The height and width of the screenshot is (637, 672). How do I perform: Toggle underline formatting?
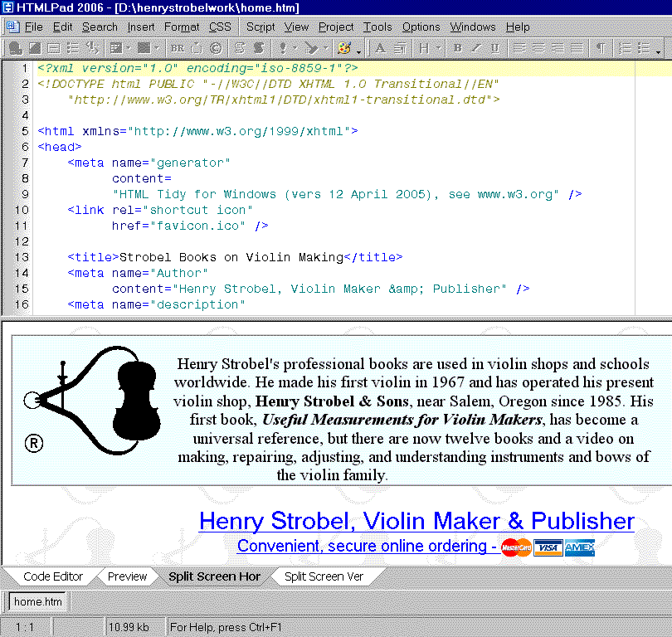pos(495,48)
